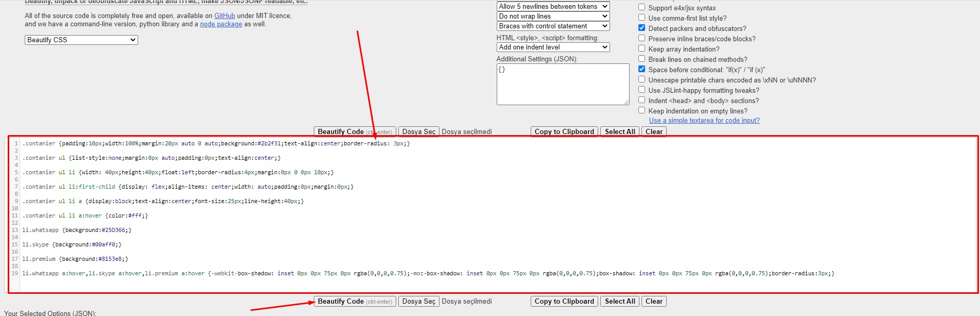Toggle 'Keep array indentation?' checkbox
Screen dimensions: 980x316
pyautogui.click(x=641, y=48)
